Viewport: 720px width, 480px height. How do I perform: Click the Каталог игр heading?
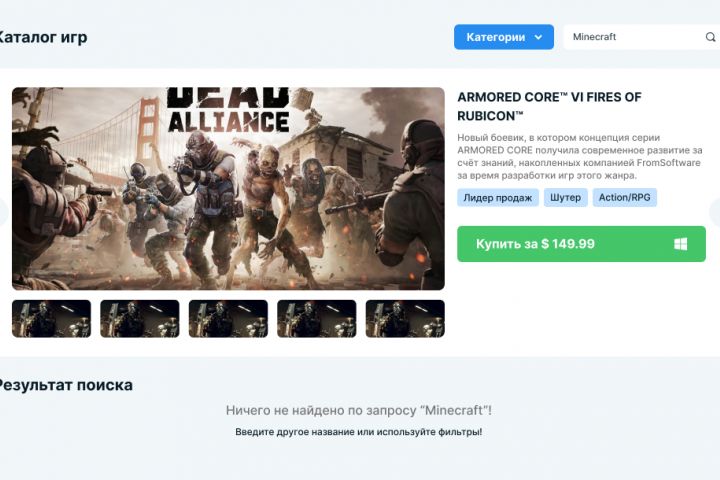tap(42, 37)
